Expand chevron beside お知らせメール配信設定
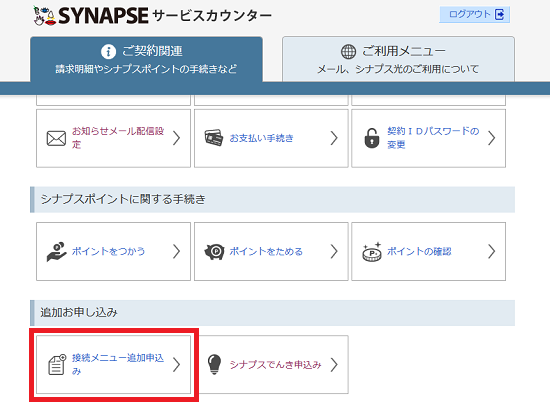The width and height of the screenshot is (550, 410). (x=176, y=138)
